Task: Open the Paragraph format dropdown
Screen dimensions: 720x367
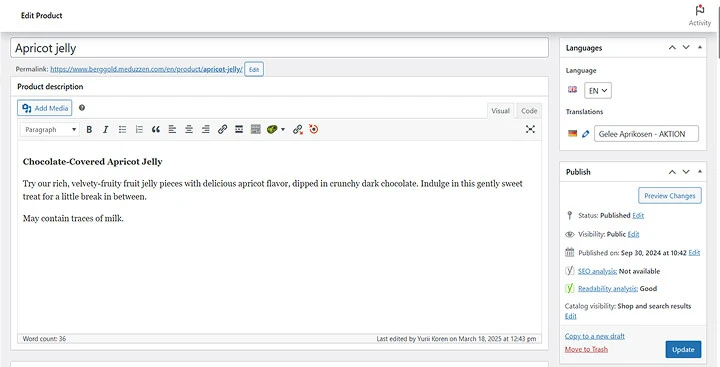Action: click(50, 130)
